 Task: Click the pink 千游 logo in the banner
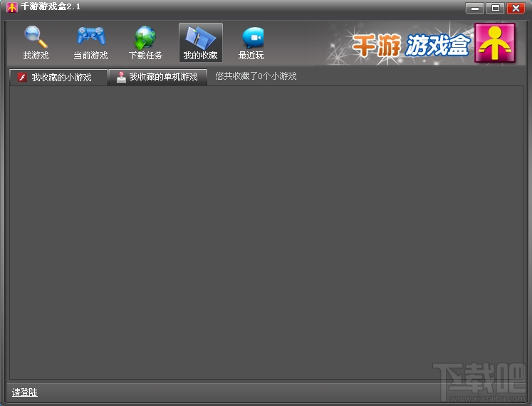pos(495,43)
